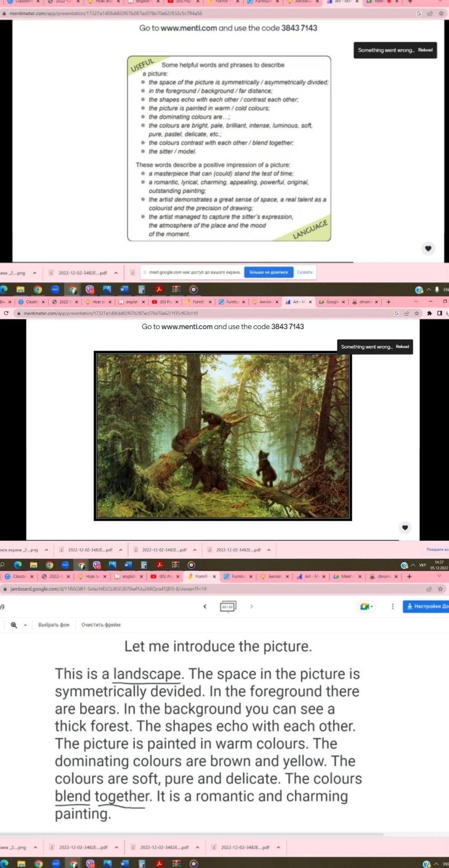Image resolution: width=449 pixels, height=868 pixels.
Task: Click the 'Очистить фрейм' button
Action: point(101,625)
